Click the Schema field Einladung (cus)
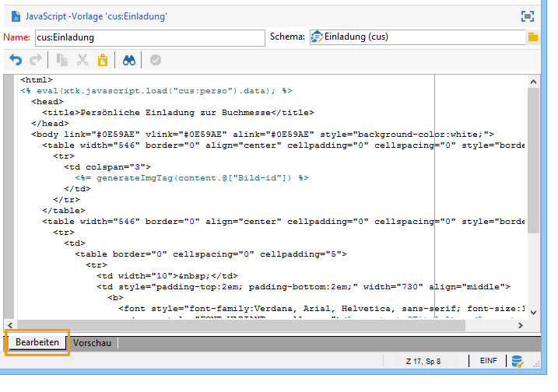 (x=417, y=37)
